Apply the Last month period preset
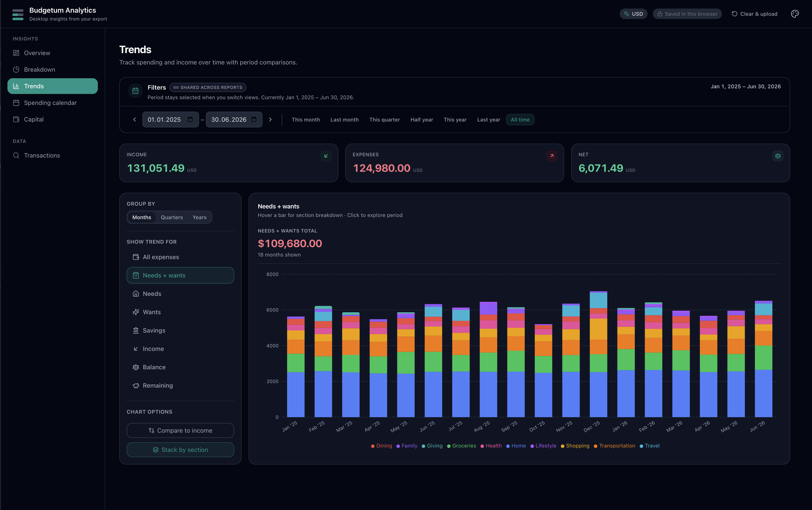 (344, 119)
